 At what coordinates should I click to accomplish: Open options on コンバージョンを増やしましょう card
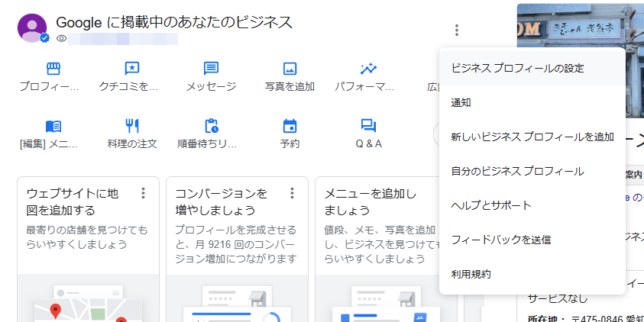292,193
